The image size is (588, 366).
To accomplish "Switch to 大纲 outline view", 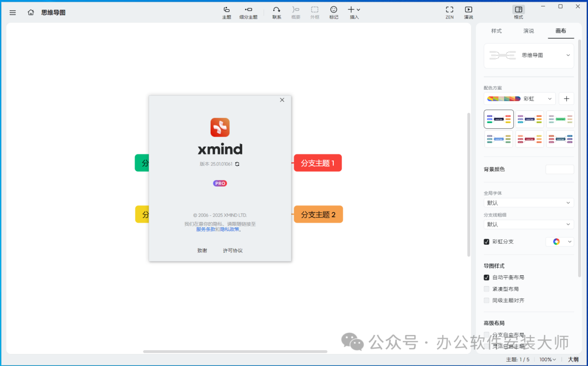I will (573, 359).
